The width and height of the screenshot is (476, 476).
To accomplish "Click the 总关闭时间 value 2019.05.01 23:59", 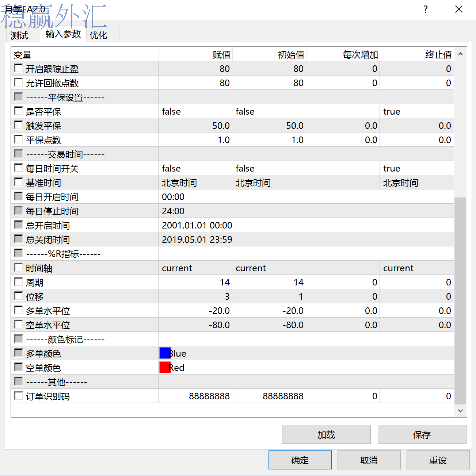I will pyautogui.click(x=306, y=239).
